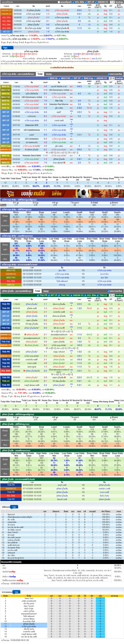Open CD Contestano team link

[32, 139]
